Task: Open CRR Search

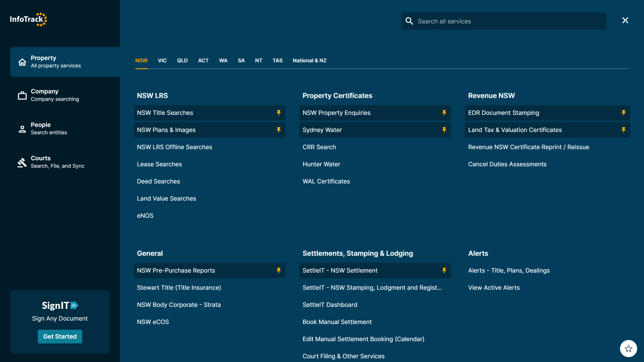Action: click(x=319, y=147)
